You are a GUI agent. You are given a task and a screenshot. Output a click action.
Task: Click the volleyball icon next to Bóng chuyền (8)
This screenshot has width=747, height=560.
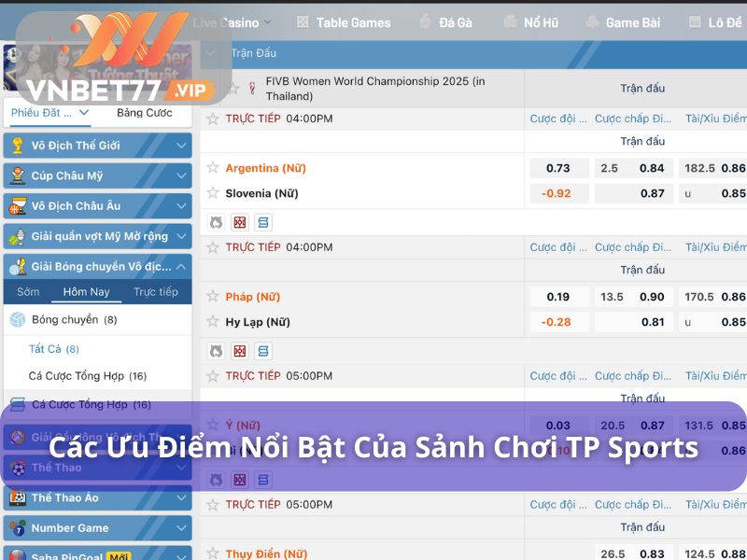[18, 319]
